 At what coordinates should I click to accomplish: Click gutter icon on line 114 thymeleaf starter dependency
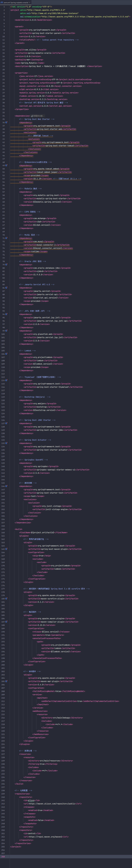click(x=6, y=380)
